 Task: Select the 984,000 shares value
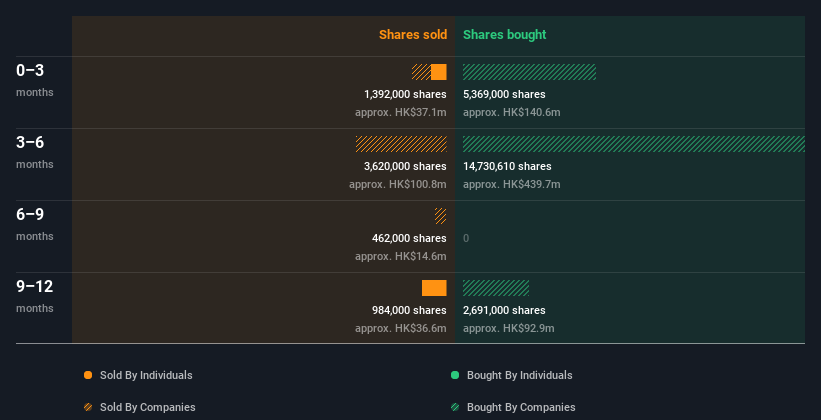(x=409, y=311)
